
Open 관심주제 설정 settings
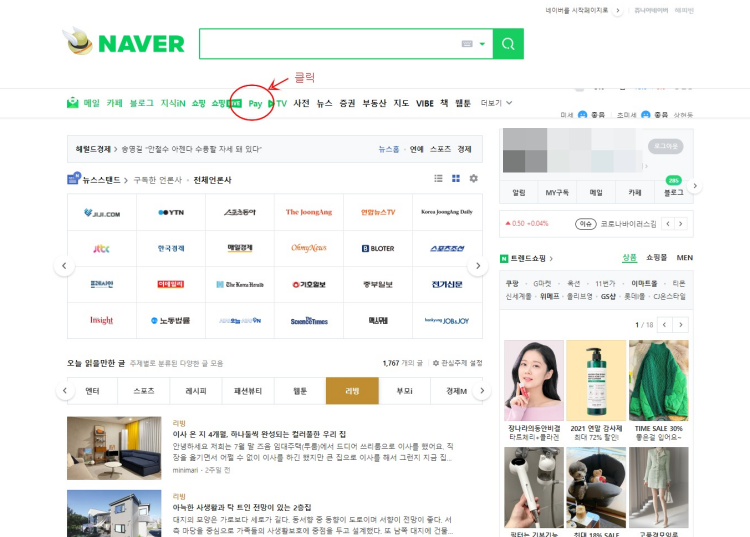coord(458,363)
